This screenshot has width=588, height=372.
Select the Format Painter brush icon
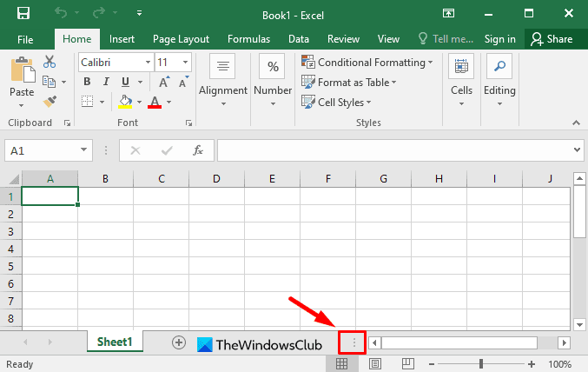(x=50, y=102)
